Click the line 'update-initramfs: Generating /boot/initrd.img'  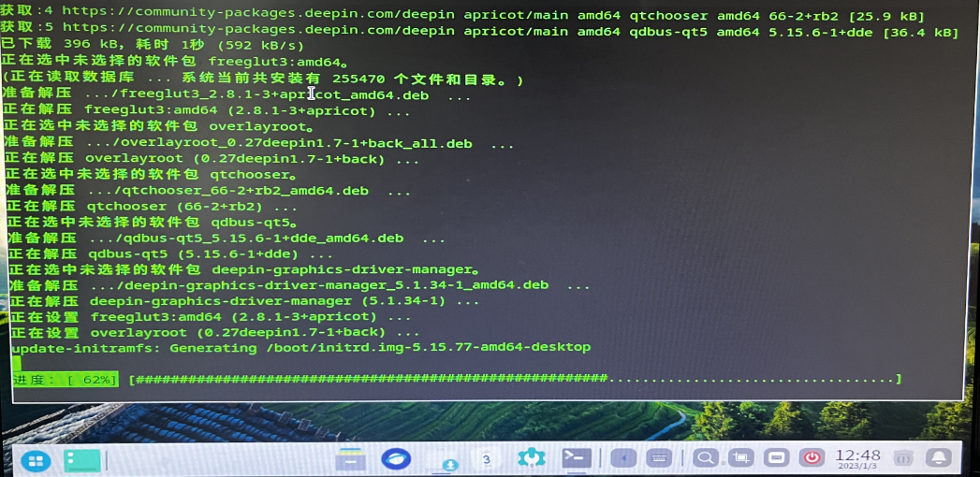click(300, 347)
